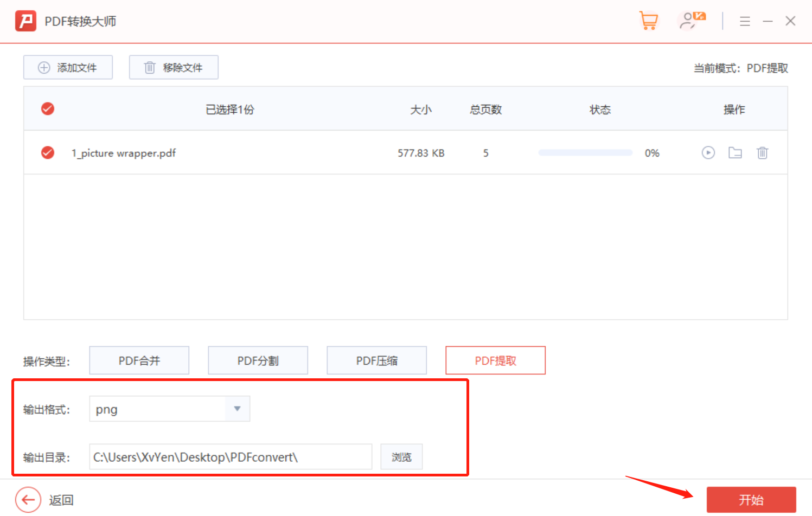Minimize the PDF转换大师 window
812x516 pixels.
point(768,21)
